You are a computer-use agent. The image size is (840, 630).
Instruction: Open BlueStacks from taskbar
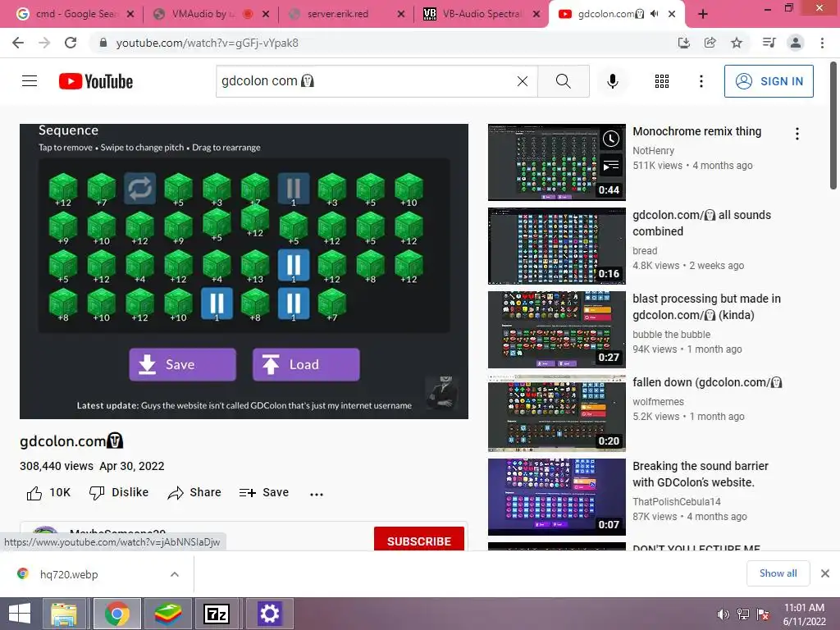[x=167, y=614]
